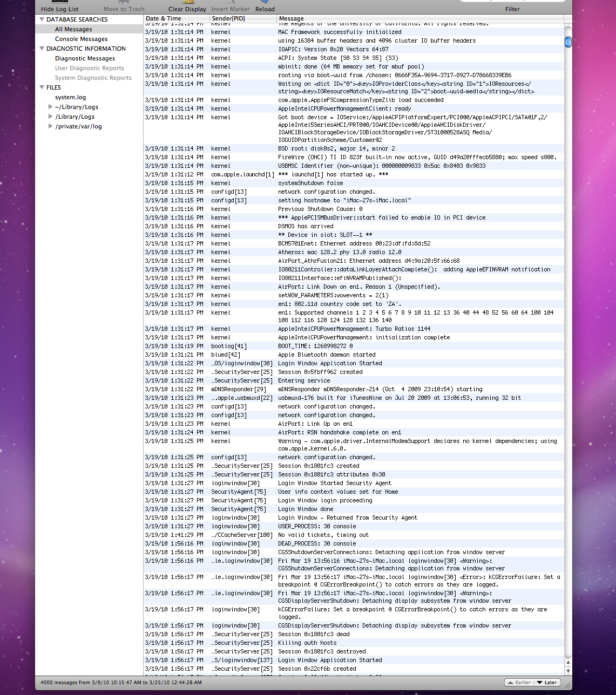Click the Reload toolbar button

pyautogui.click(x=265, y=7)
